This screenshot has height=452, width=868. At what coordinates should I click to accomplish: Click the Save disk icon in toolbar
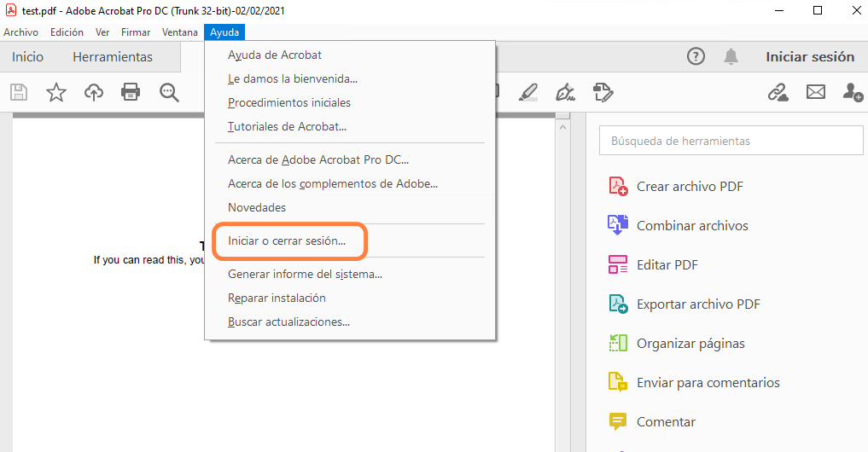tap(19, 92)
